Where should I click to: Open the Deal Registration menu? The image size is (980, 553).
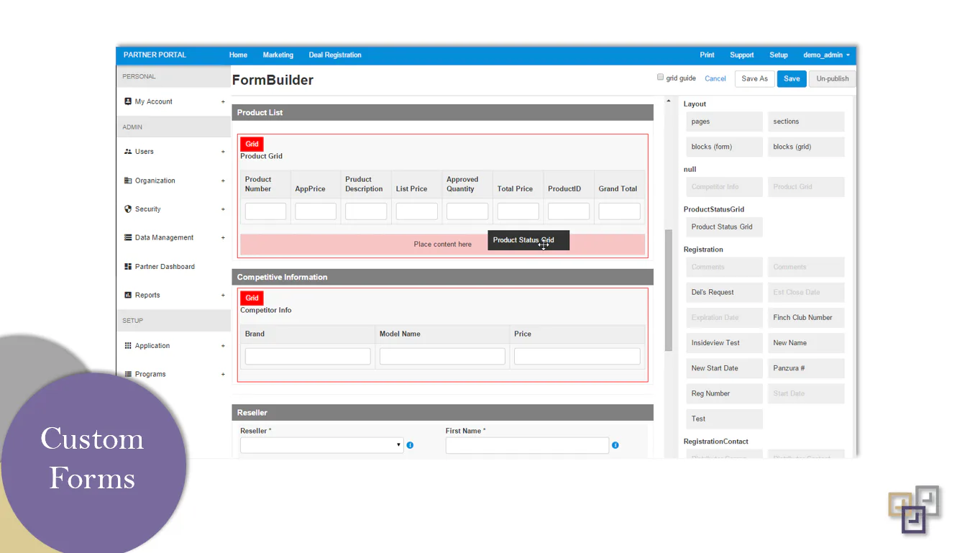pos(335,55)
